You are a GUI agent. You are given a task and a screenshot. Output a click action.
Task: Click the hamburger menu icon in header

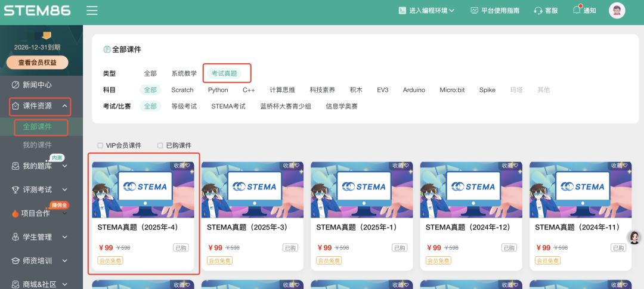tap(92, 11)
